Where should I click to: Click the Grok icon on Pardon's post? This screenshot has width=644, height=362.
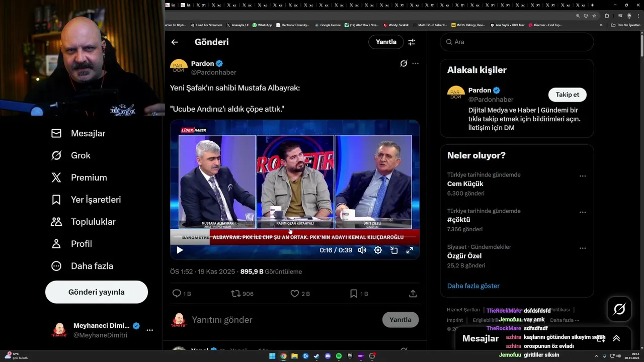(404, 64)
